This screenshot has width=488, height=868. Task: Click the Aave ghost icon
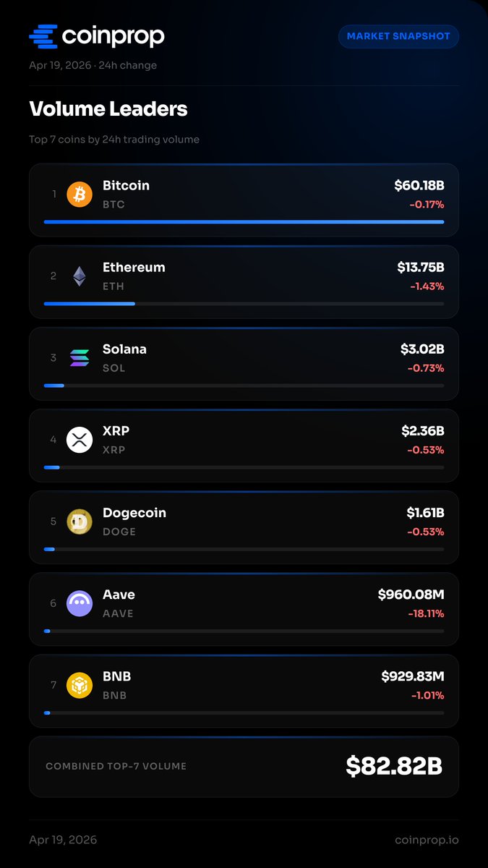click(x=80, y=603)
